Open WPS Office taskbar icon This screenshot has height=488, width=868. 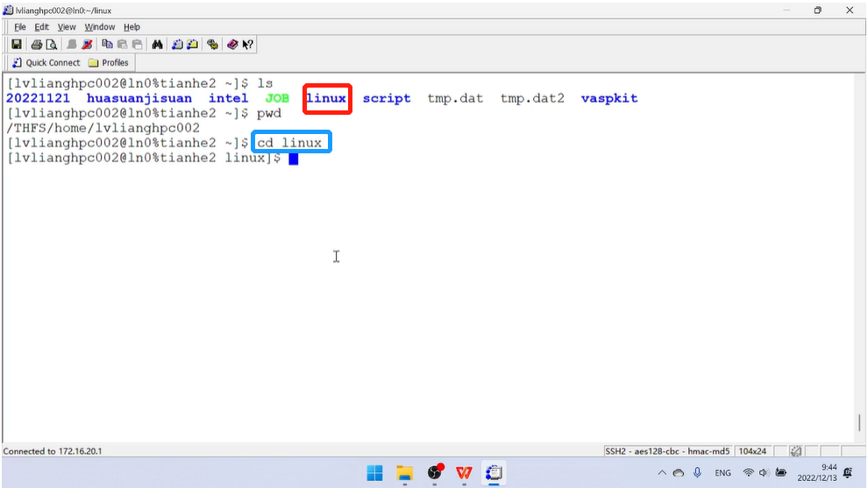(464, 473)
